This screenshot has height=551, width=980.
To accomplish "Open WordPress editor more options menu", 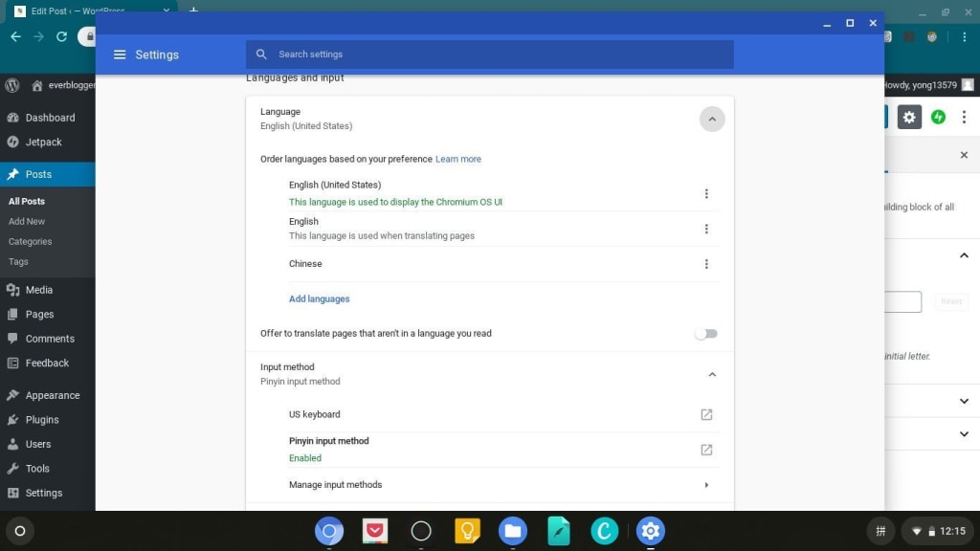I will 964,117.
